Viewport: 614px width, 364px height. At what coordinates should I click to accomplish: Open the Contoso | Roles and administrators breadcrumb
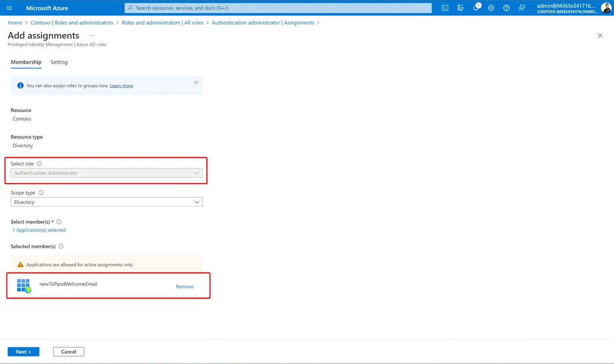[72, 23]
